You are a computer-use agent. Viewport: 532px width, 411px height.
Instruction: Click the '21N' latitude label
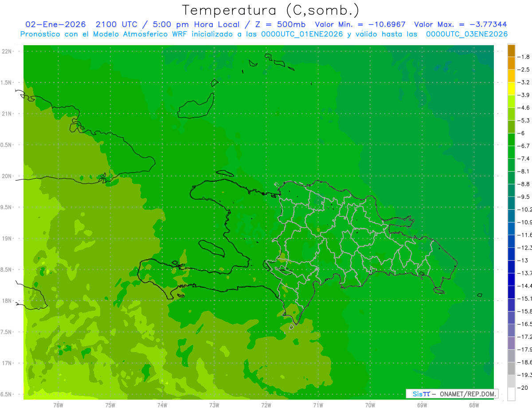(8, 114)
